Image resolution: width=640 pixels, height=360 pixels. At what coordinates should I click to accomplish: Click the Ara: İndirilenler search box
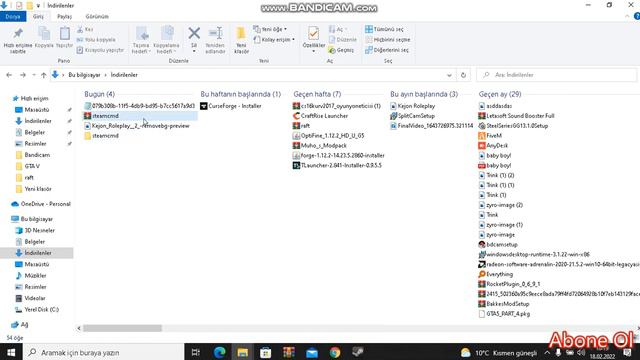556,75
